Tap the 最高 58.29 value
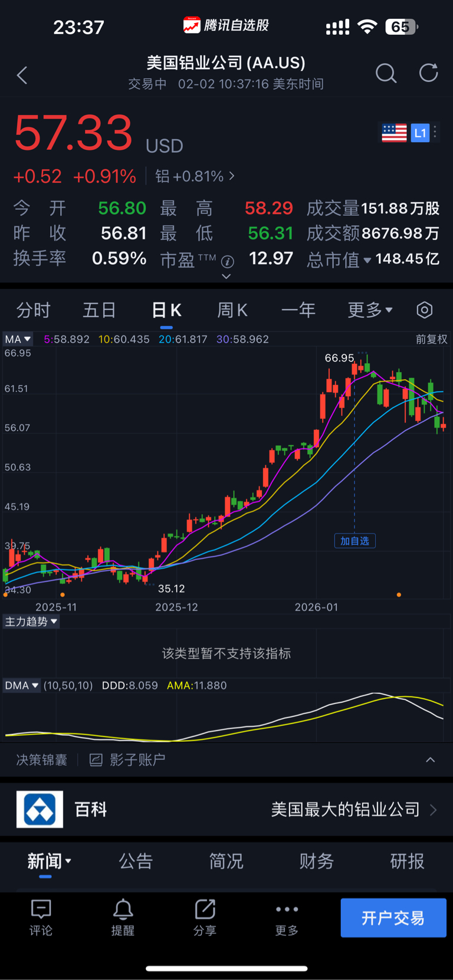Screen dimensions: 453x980 click(269, 208)
